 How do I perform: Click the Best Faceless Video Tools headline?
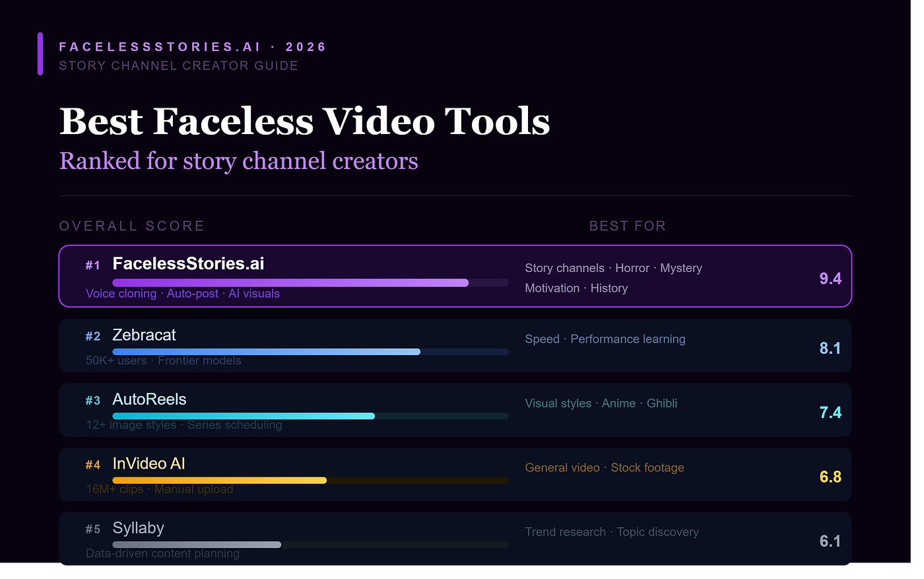point(305,121)
